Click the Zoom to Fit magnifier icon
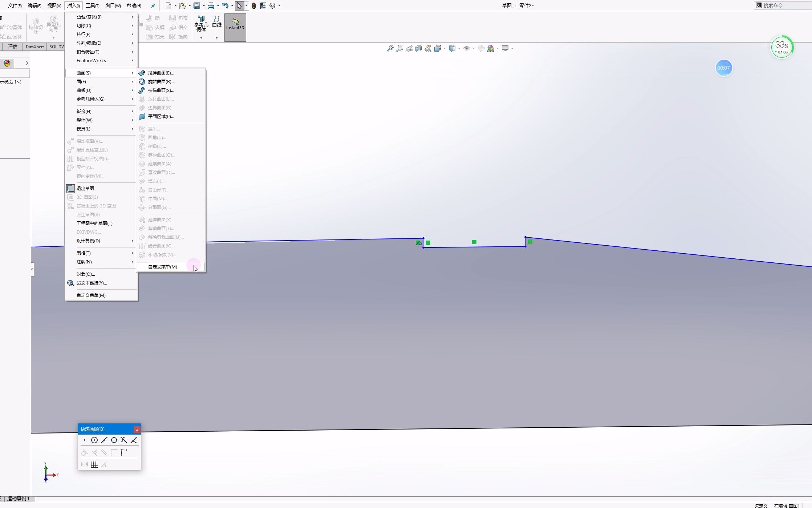Viewport: 812px width, 508px height. [x=390, y=48]
